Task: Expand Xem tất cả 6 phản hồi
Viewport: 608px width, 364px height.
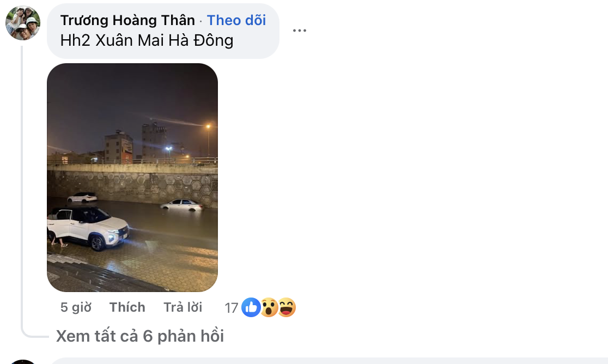Action: (x=140, y=336)
